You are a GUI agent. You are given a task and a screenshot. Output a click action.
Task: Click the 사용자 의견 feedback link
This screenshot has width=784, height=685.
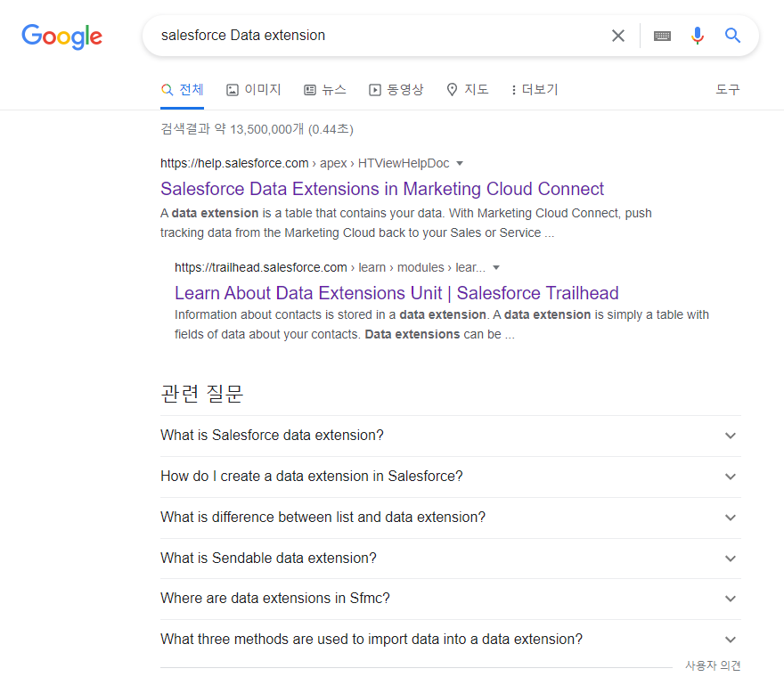pos(713,665)
